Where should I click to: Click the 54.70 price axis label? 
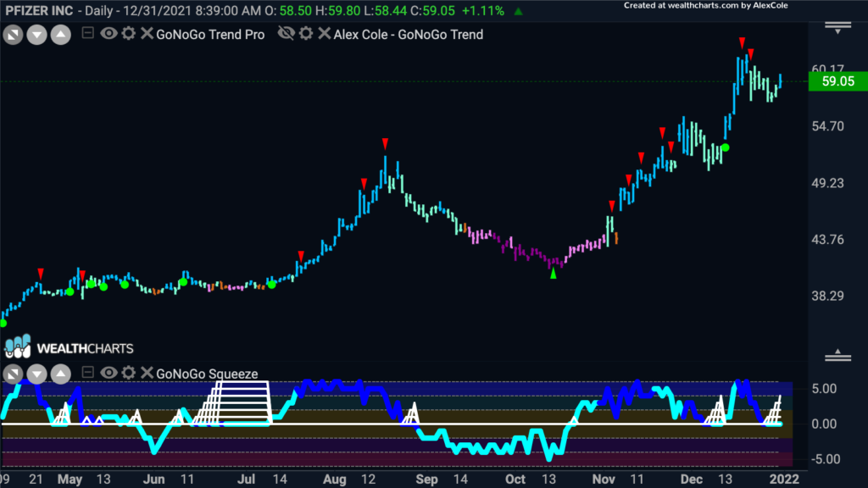click(827, 126)
